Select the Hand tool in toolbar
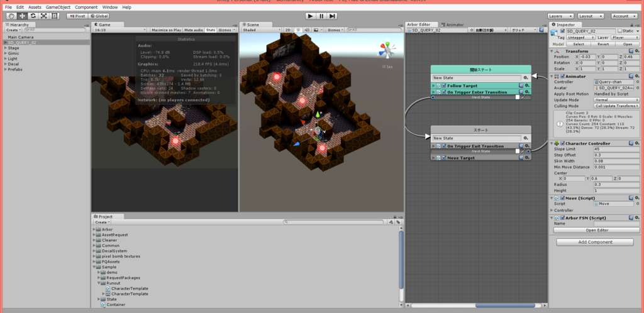 [x=11, y=16]
